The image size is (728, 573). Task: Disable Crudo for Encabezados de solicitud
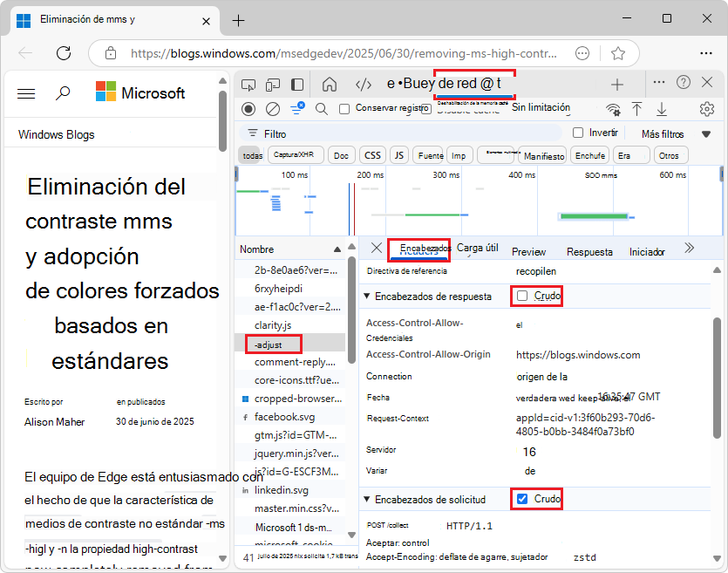coord(524,499)
